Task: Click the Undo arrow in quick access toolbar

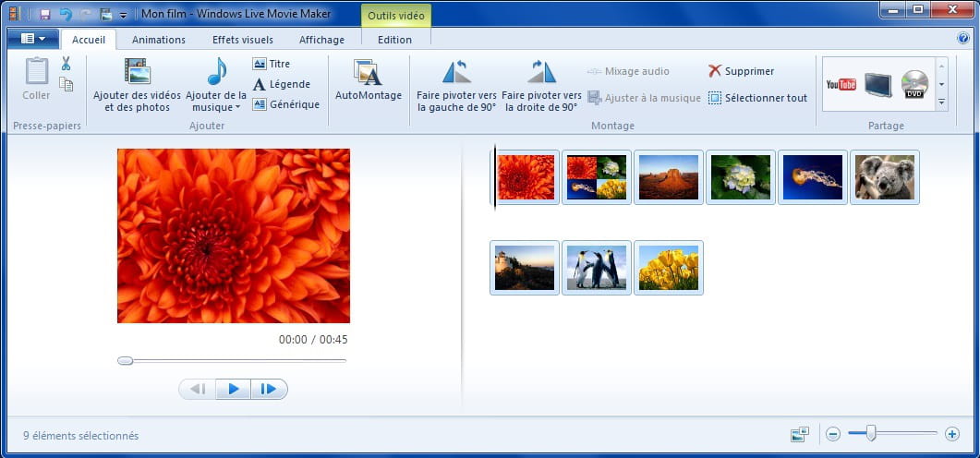Action: (x=66, y=14)
